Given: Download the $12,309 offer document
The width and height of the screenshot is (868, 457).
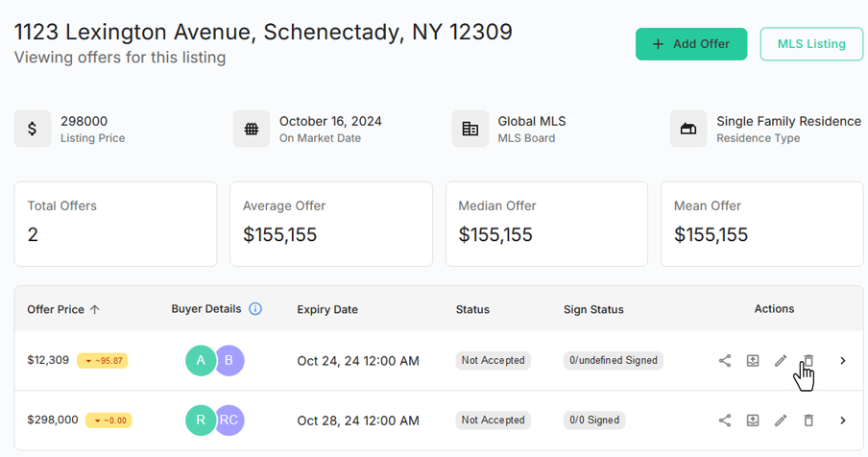Looking at the screenshot, I should 753,361.
